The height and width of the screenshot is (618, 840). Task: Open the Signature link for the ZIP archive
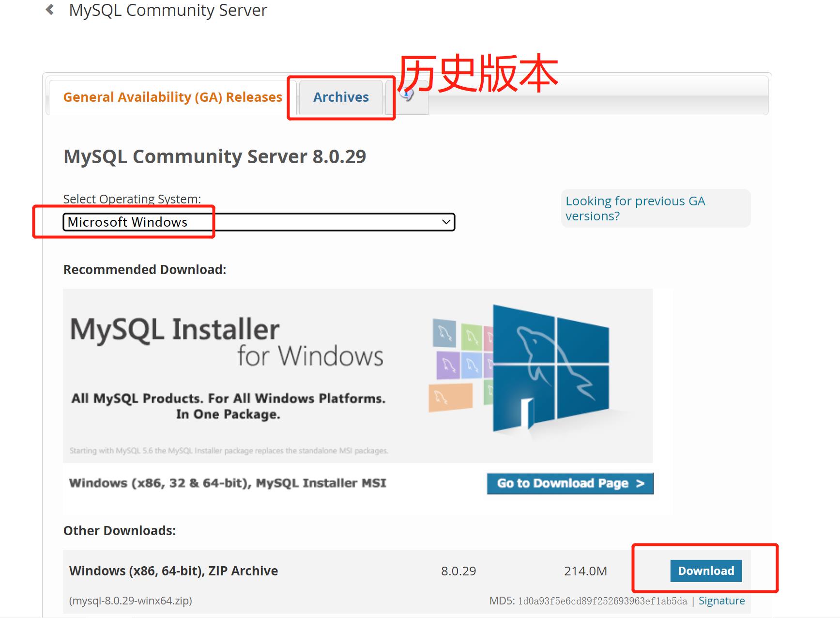pos(721,601)
